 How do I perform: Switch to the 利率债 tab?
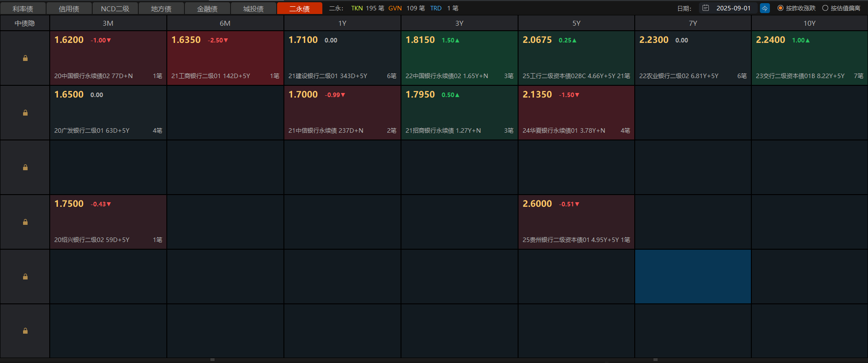tap(23, 9)
